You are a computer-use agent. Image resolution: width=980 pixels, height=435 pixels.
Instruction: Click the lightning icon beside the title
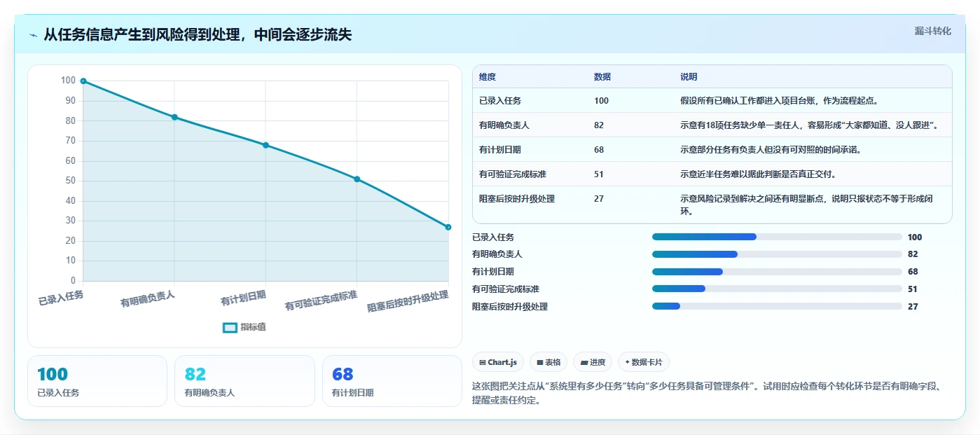(x=34, y=35)
